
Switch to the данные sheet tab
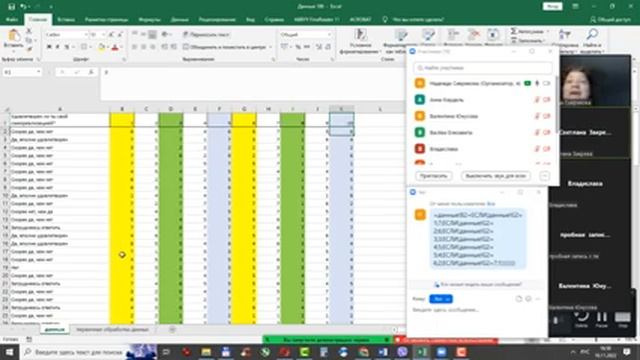55,329
